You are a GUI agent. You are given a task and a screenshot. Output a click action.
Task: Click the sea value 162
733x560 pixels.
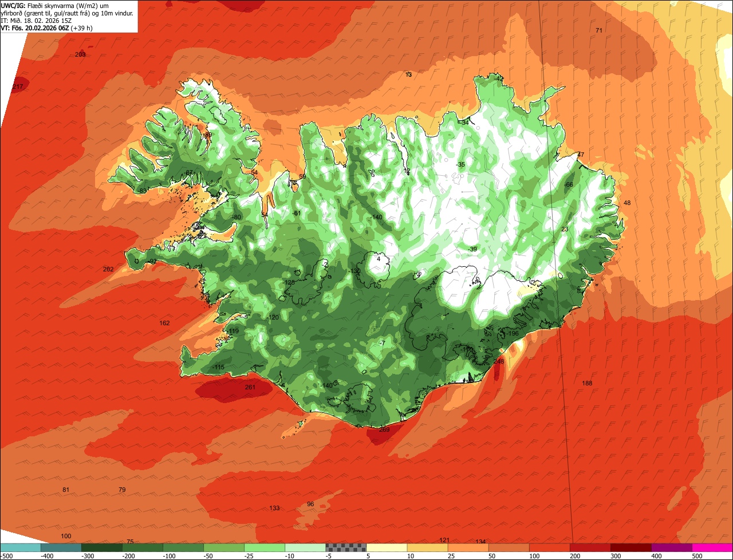[164, 324]
